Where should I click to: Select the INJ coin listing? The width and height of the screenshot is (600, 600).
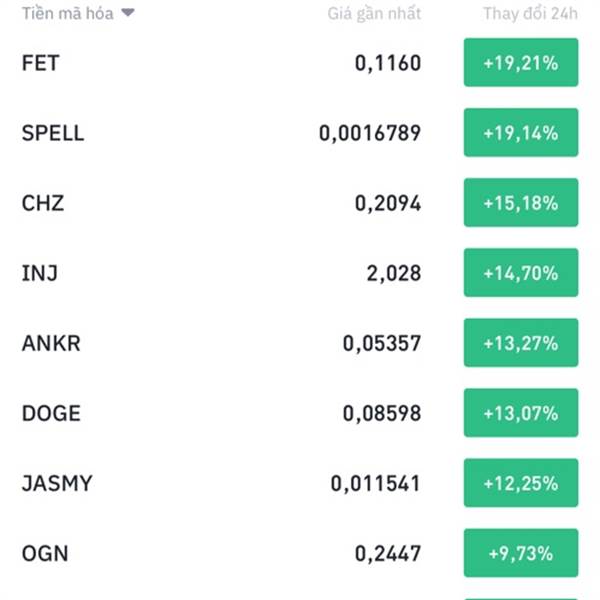pos(300,273)
